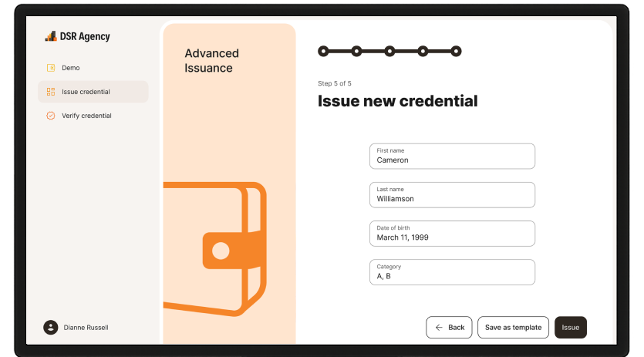Select the fifth step progress dot
Viewport: 644px width, 357px height.
point(456,52)
